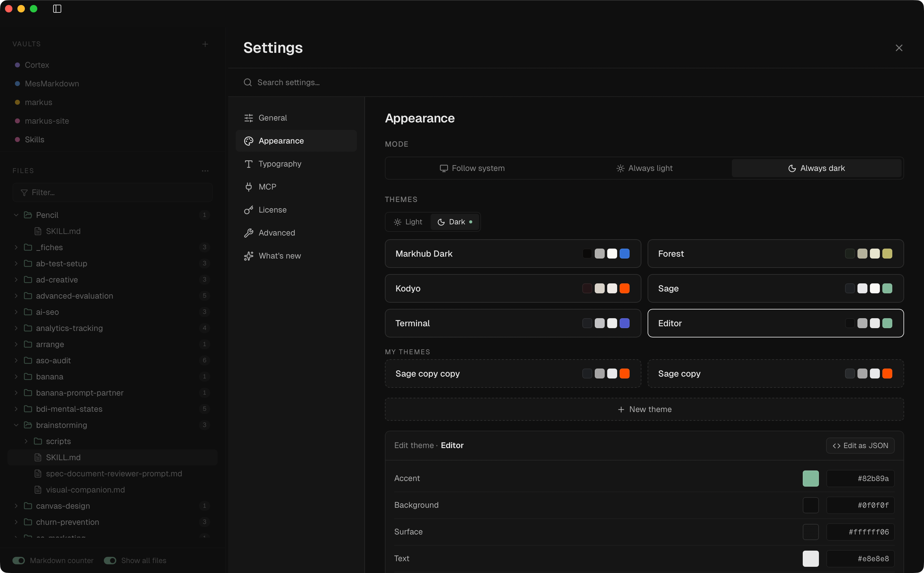924x573 pixels.
Task: Click the scripts folder icon
Action: pyautogui.click(x=38, y=441)
